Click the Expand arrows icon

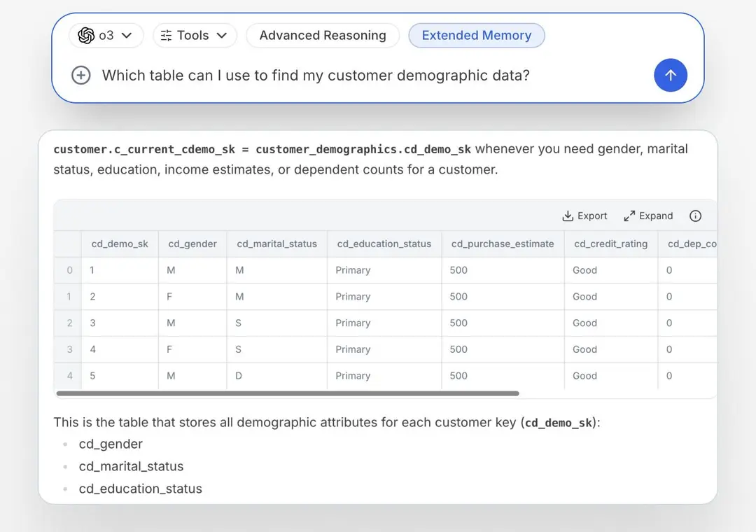click(x=629, y=216)
